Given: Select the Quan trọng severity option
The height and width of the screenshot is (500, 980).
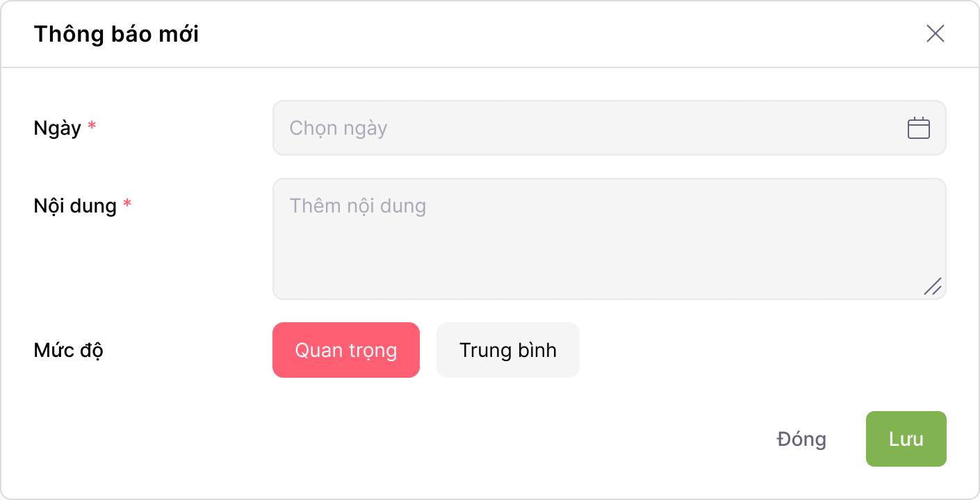Looking at the screenshot, I should click(x=345, y=349).
